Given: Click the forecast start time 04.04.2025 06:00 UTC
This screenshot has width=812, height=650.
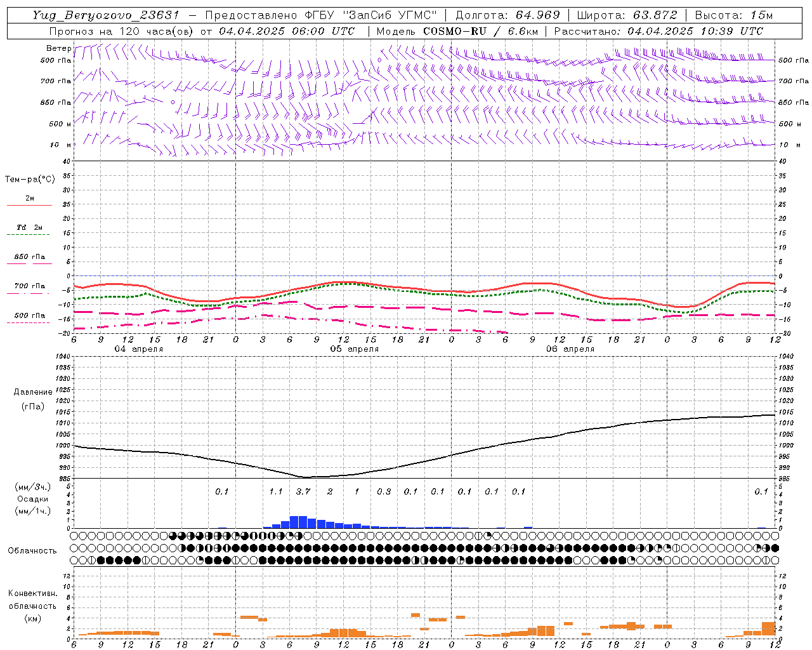Looking at the screenshot, I should coord(286,31).
